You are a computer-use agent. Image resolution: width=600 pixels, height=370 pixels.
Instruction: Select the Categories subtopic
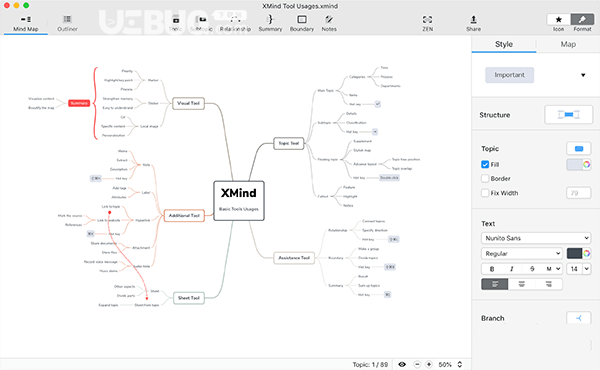pos(357,77)
